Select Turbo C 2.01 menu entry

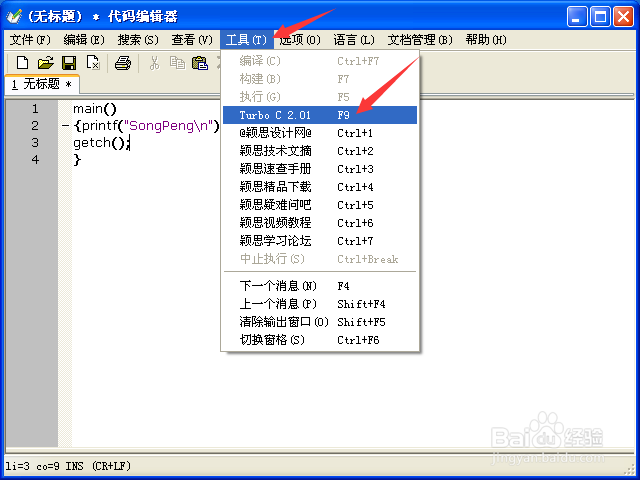point(320,115)
